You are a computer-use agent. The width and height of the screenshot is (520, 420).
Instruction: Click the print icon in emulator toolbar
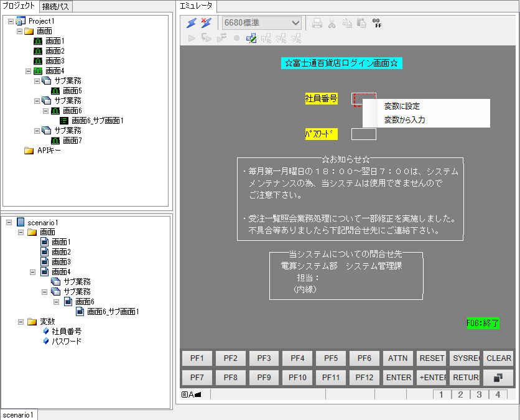(317, 23)
